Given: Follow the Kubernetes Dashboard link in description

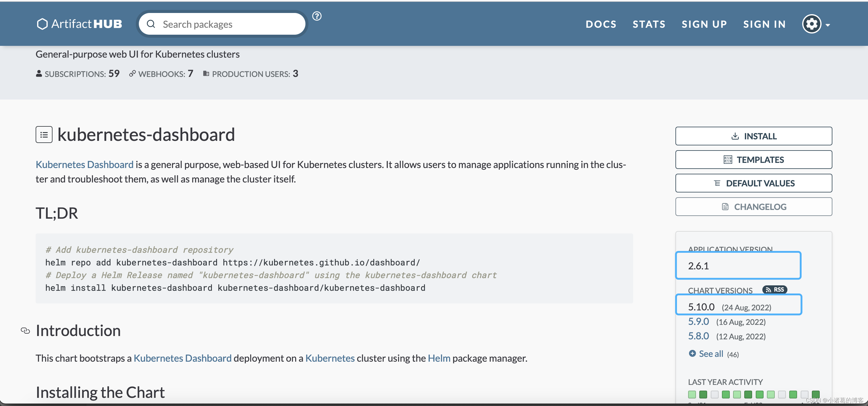Looking at the screenshot, I should pyautogui.click(x=85, y=165).
